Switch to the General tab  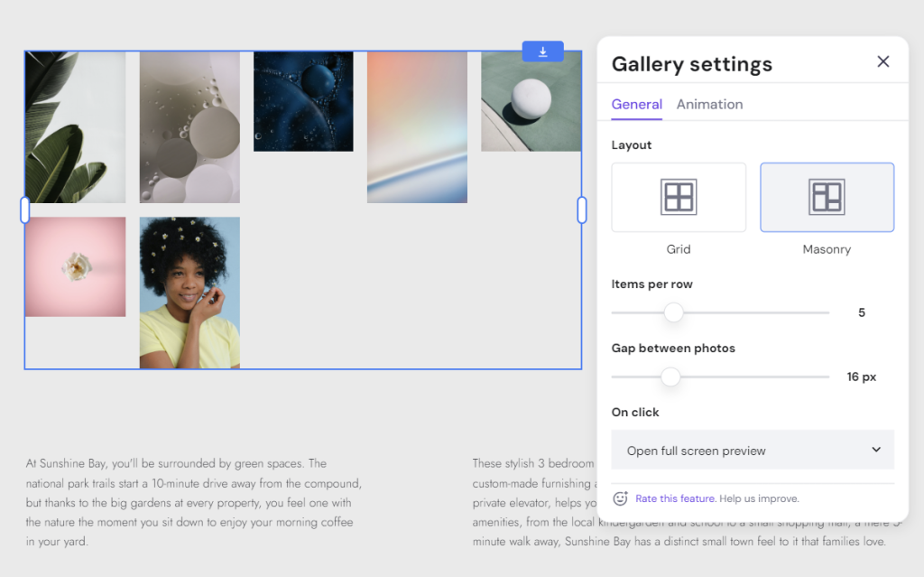coord(636,104)
